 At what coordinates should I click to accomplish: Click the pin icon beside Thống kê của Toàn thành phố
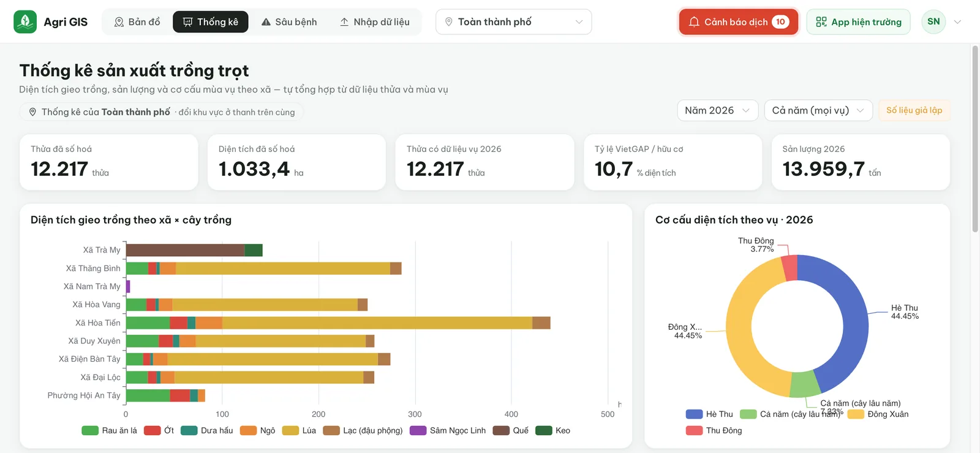pyautogui.click(x=32, y=112)
